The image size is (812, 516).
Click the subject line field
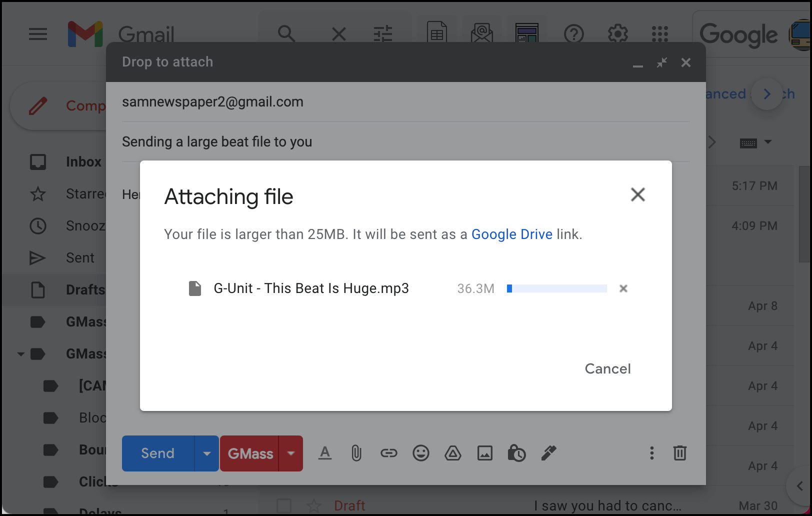tap(406, 142)
